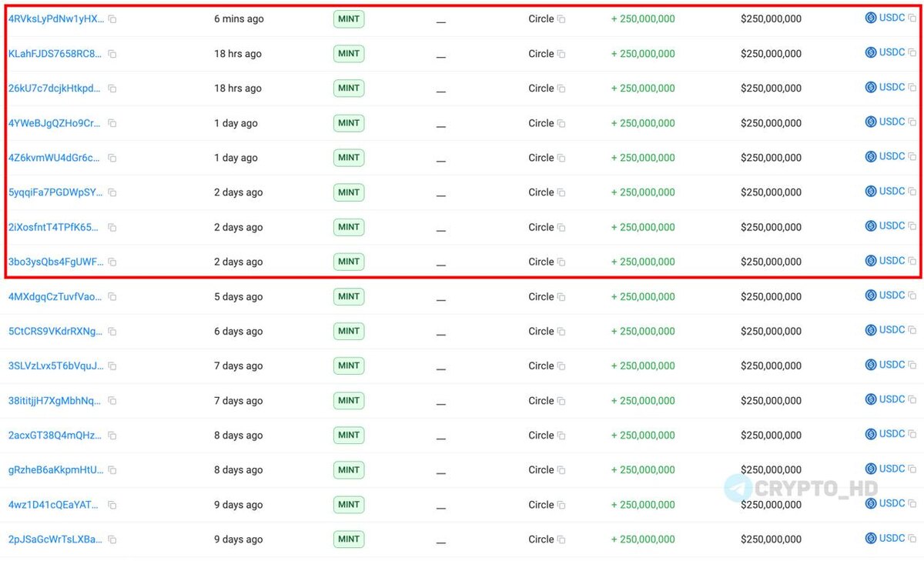The image size is (924, 561).
Task: Copy the 4YWeBJgQZHo9Cr transaction hash
Action: (x=112, y=123)
